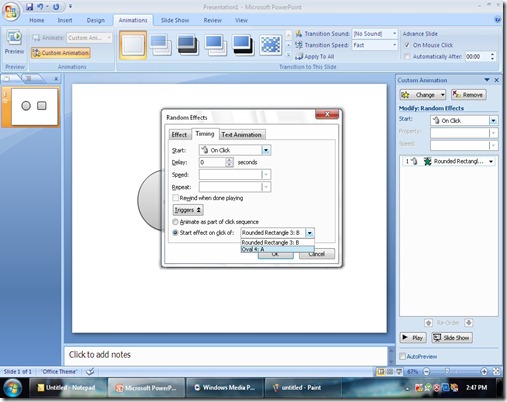Move effect down with Re-Order down arrow
Image resolution: width=507 pixels, height=402 pixels.
pyautogui.click(x=468, y=323)
